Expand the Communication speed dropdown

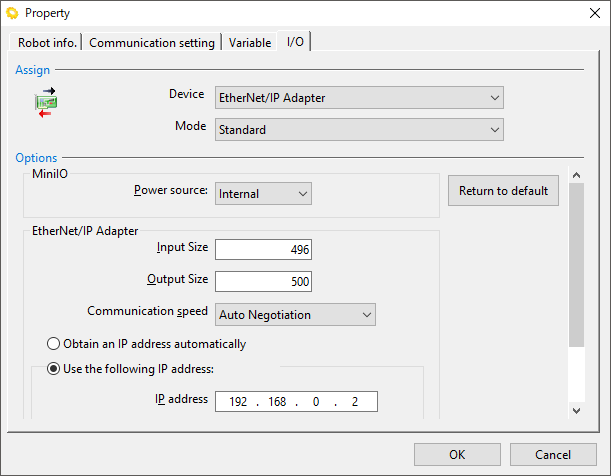296,315
